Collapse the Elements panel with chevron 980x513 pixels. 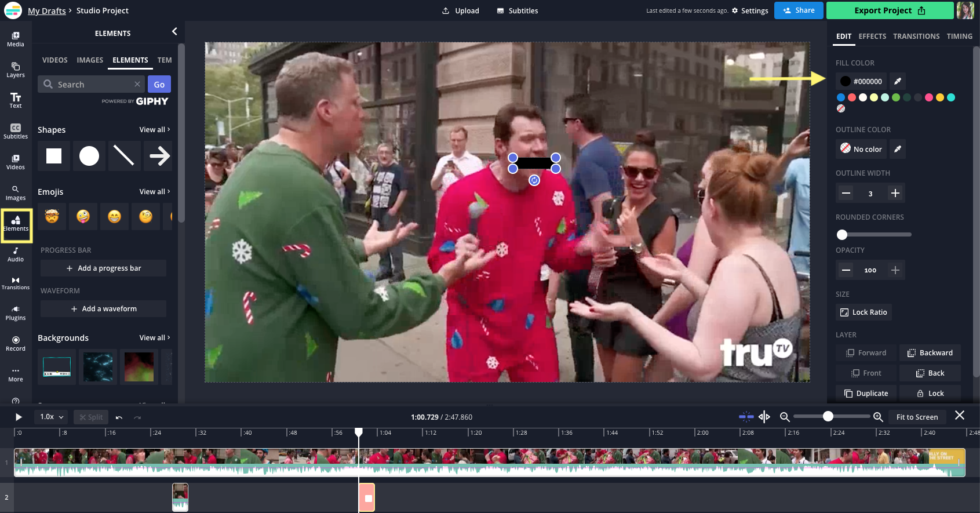click(x=174, y=32)
